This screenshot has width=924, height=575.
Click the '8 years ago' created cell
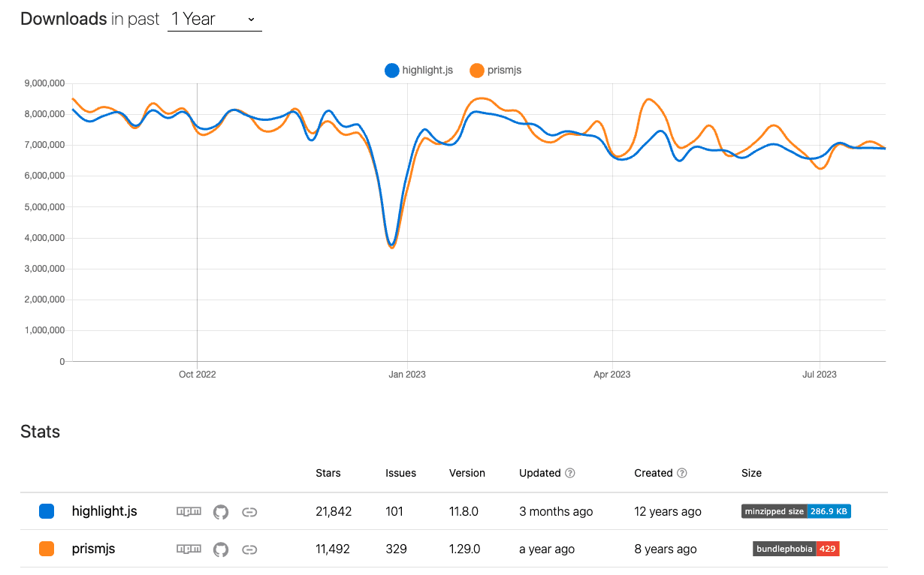coord(666,549)
